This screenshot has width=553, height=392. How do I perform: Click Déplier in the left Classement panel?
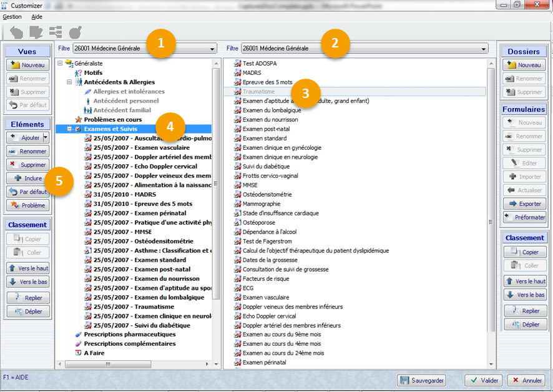tap(27, 311)
